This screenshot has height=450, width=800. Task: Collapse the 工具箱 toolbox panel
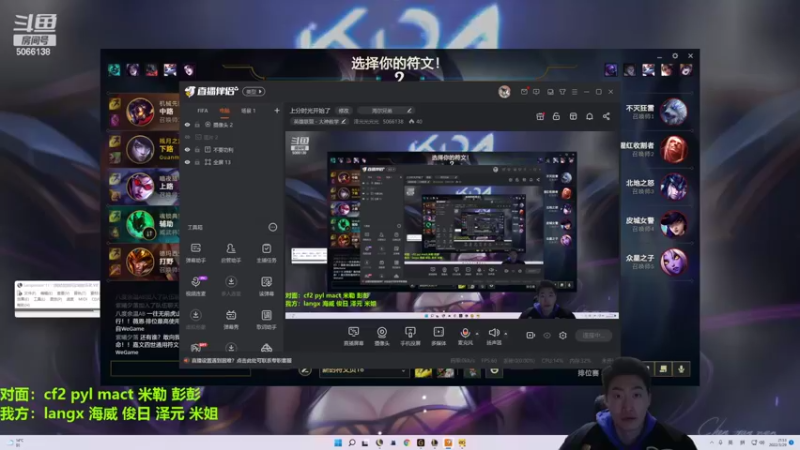[272, 227]
